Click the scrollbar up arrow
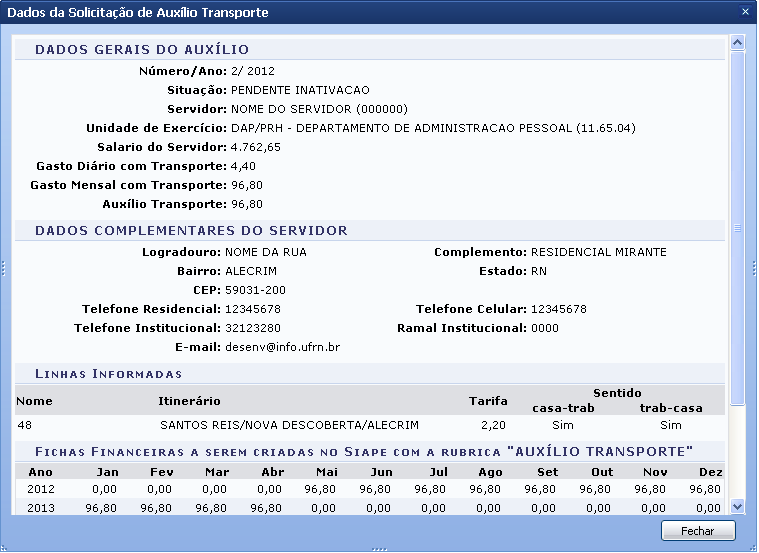The image size is (759, 553). (737, 43)
